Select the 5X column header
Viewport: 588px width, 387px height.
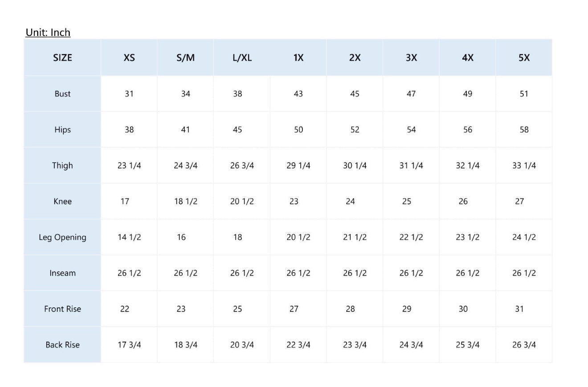(x=524, y=57)
